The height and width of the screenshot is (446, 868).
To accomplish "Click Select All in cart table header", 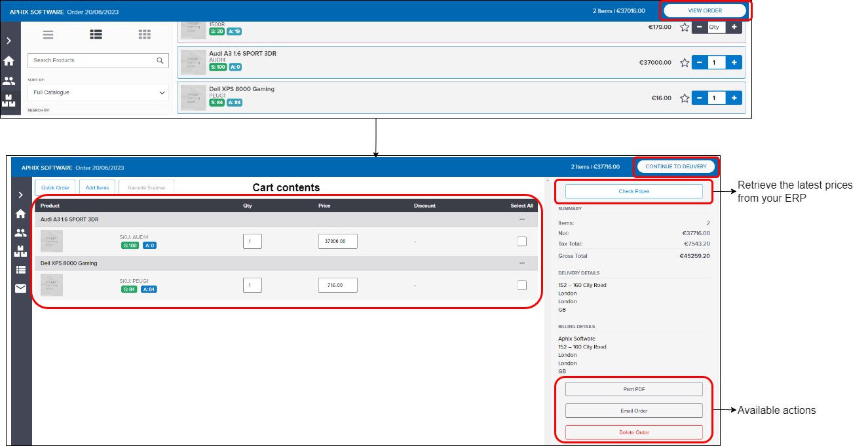I will pyautogui.click(x=521, y=206).
